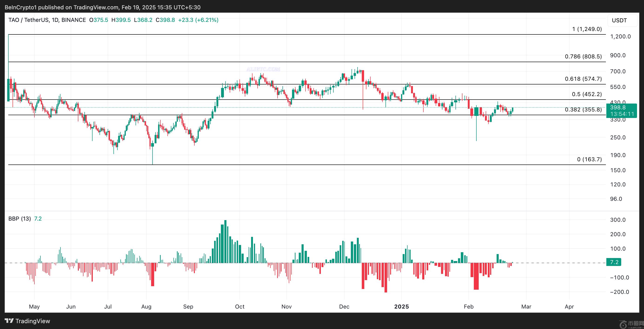The width and height of the screenshot is (644, 329).
Task: Click the +23.3 (+6.21%) change text
Action: (198, 20)
